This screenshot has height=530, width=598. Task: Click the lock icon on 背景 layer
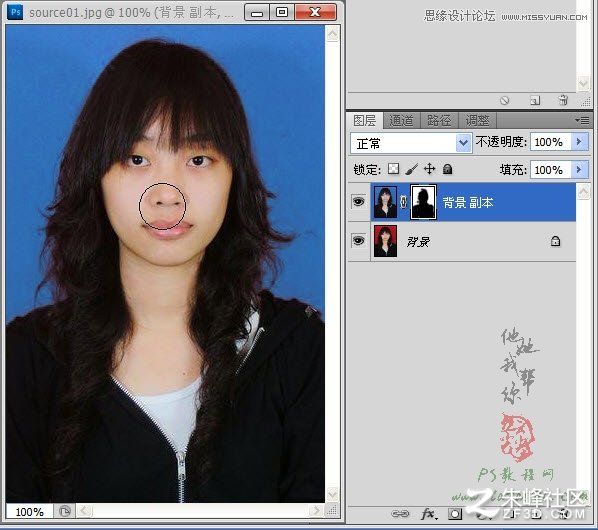coord(555,241)
